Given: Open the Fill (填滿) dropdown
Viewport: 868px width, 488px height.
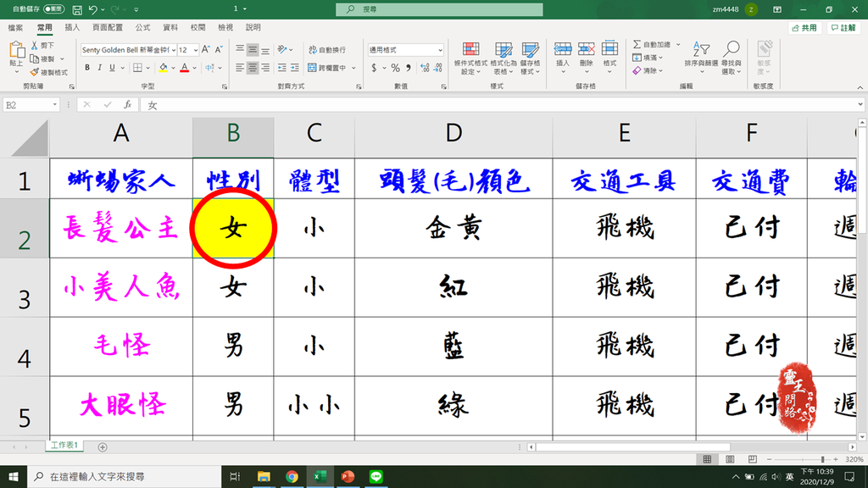Looking at the screenshot, I should coord(648,58).
